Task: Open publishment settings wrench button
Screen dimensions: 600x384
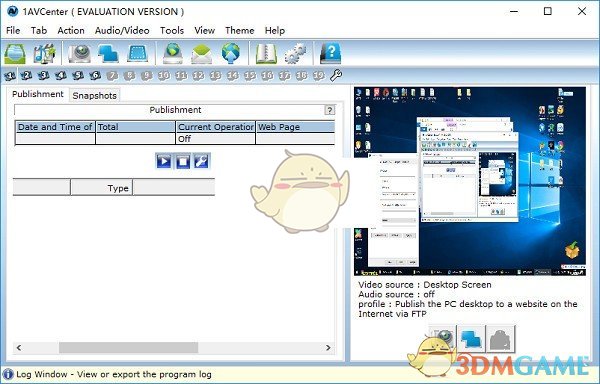Action: pos(201,161)
